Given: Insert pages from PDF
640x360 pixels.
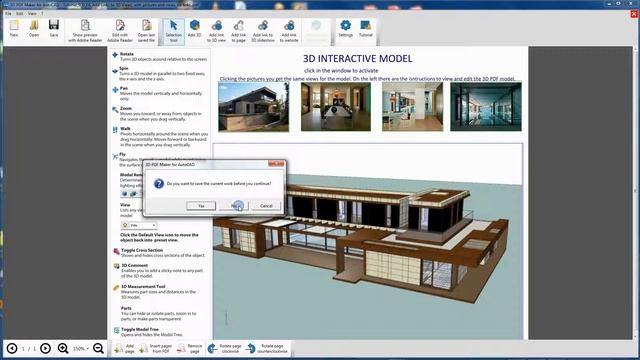Looking at the screenshot, I should tap(156, 349).
